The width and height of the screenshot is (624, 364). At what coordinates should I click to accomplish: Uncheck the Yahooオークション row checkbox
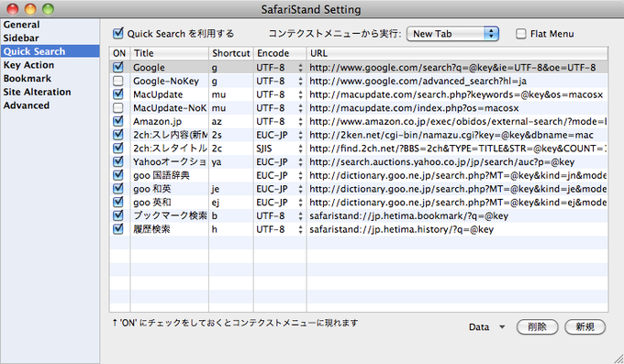point(118,161)
